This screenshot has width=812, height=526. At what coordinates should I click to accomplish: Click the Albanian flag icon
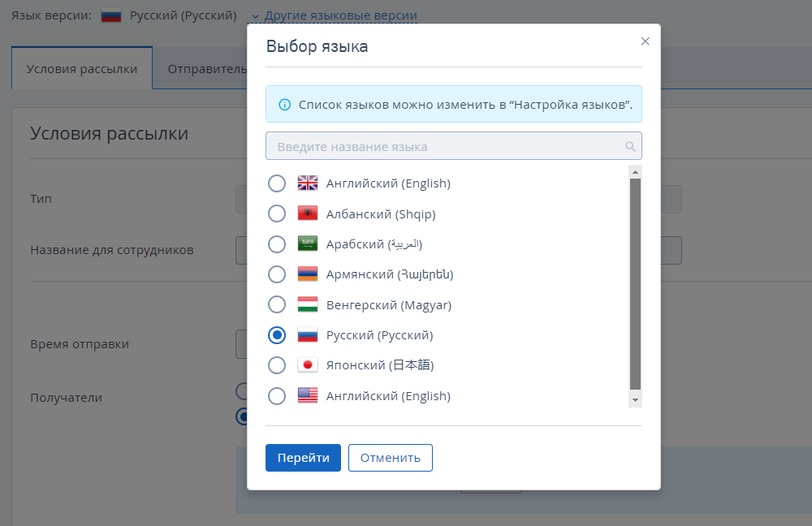tap(308, 213)
